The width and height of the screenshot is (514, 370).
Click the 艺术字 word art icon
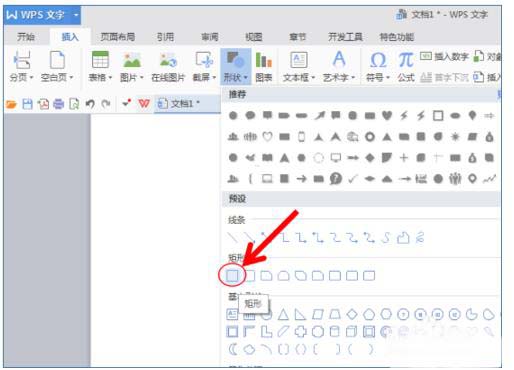click(339, 59)
